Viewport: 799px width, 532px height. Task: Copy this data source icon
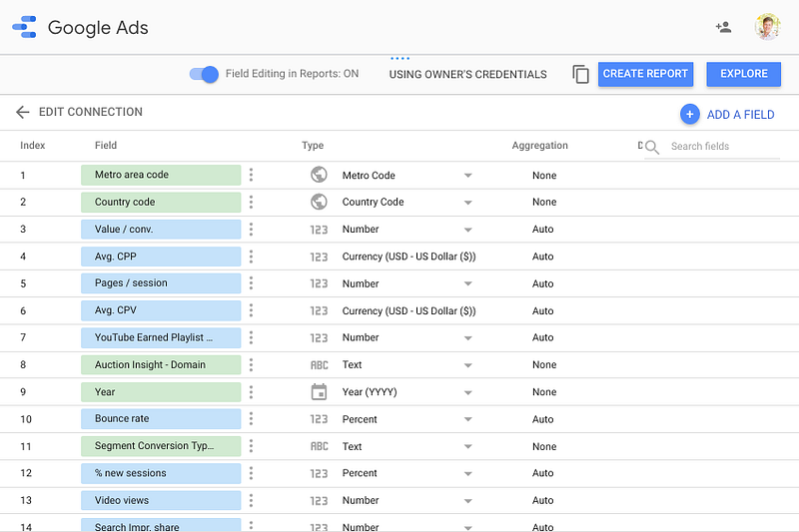[x=580, y=74]
